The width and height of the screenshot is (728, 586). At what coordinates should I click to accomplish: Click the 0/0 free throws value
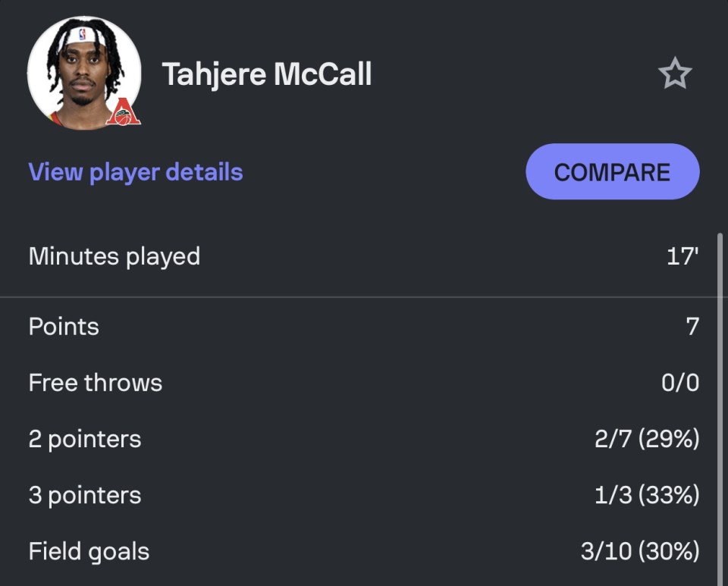tap(680, 384)
